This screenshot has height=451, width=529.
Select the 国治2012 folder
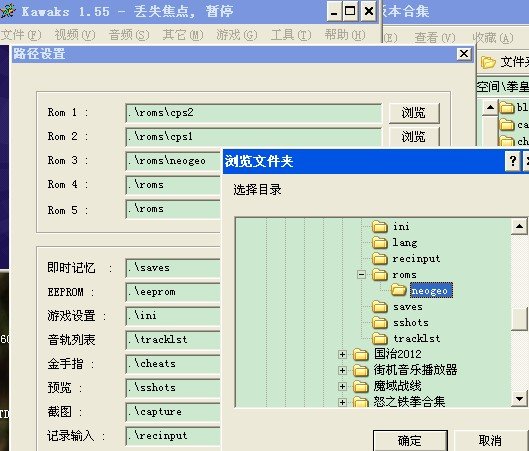click(x=398, y=354)
